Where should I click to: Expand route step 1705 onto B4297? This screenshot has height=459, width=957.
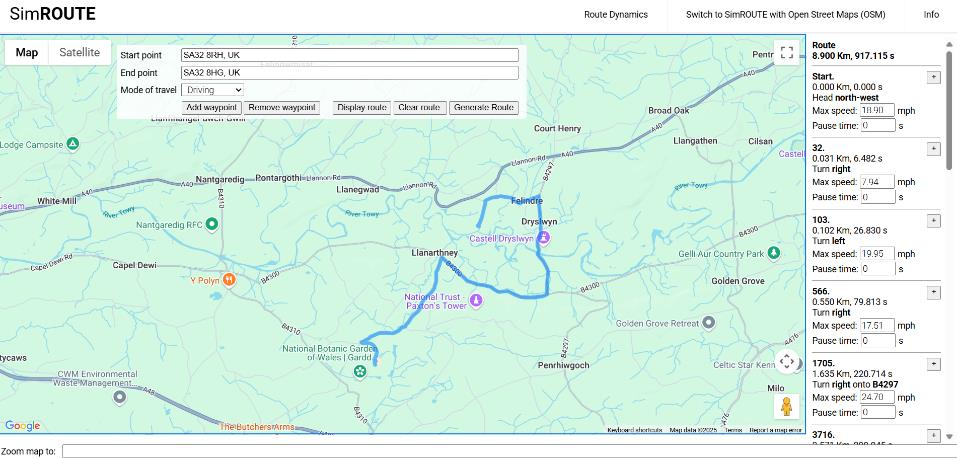click(x=934, y=364)
